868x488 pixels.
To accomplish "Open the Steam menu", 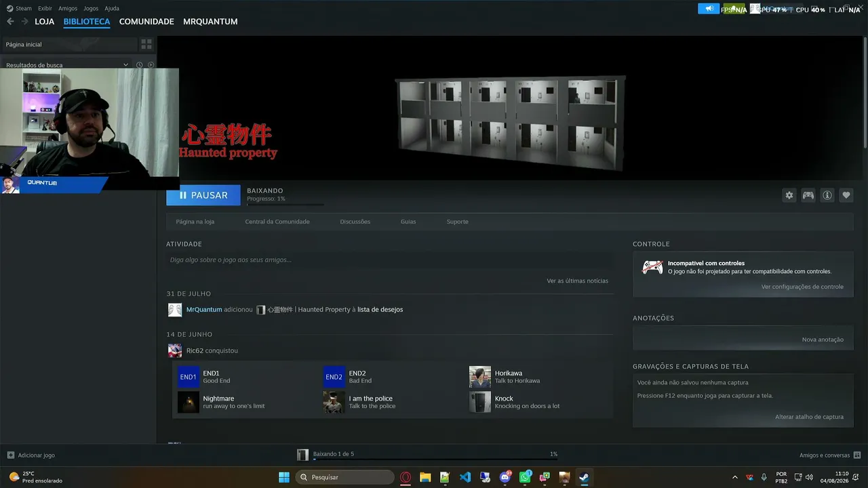I will [x=24, y=9].
